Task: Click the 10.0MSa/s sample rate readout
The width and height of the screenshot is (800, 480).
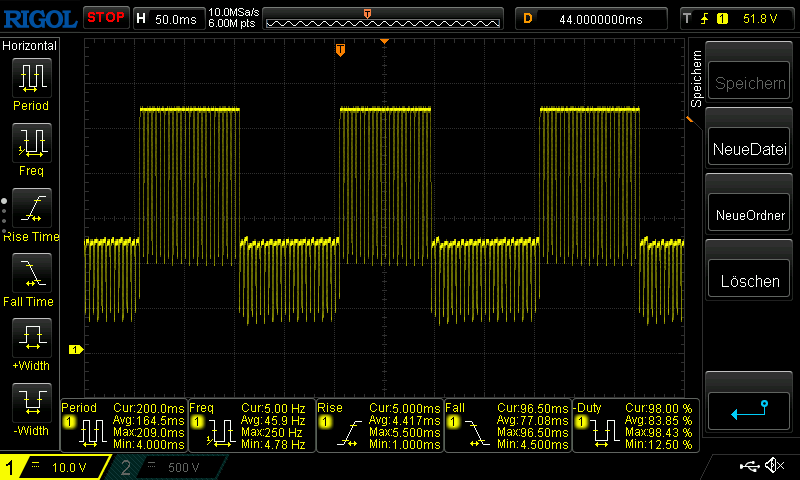Action: point(234,12)
